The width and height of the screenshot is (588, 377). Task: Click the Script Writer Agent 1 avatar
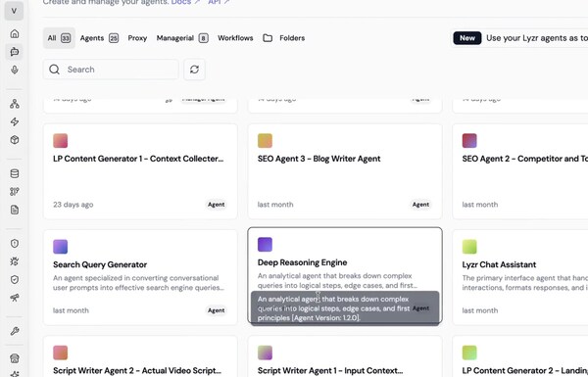pos(265,353)
